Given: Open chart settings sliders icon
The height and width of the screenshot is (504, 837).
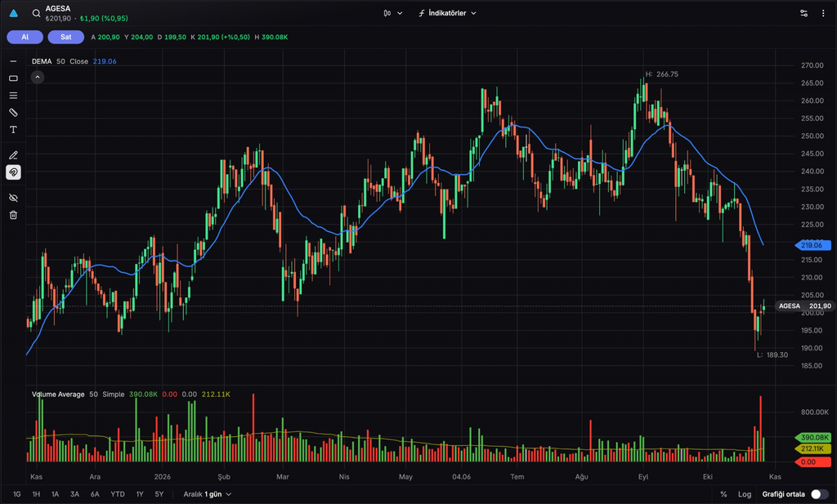Looking at the screenshot, I should (804, 13).
